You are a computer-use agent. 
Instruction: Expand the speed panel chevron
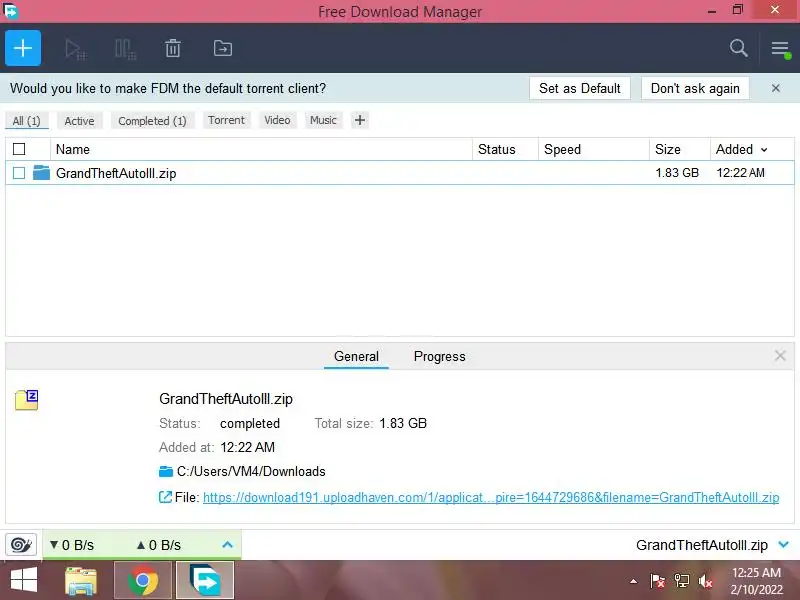[228, 545]
